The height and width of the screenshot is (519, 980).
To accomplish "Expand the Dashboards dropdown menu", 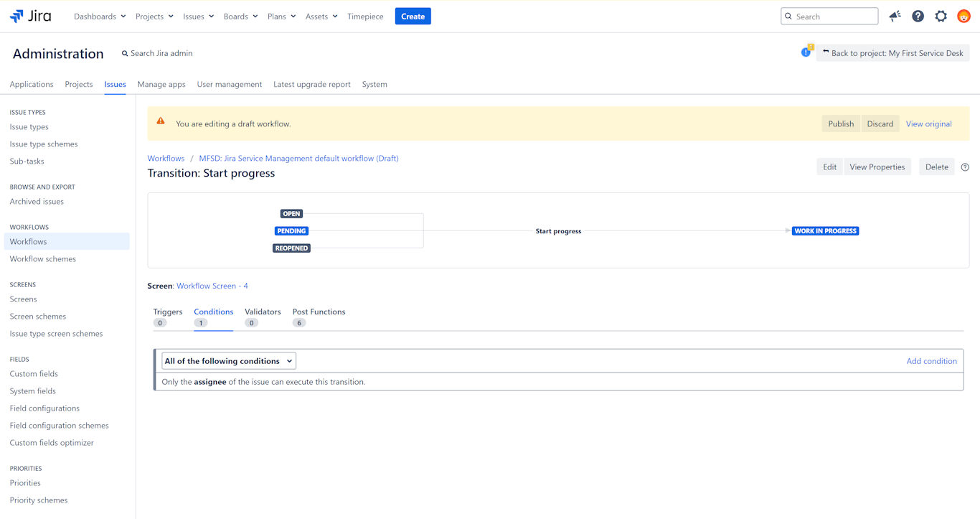I will 100,17.
